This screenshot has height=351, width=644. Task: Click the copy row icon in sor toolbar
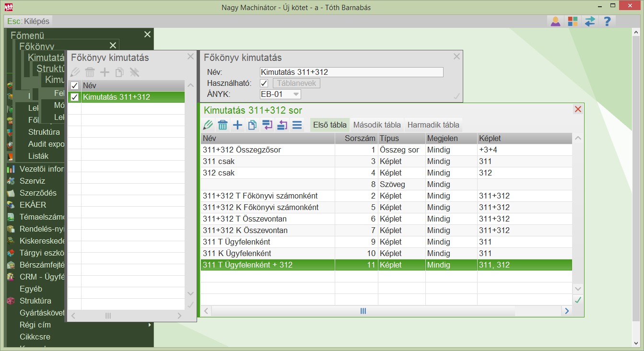click(252, 125)
